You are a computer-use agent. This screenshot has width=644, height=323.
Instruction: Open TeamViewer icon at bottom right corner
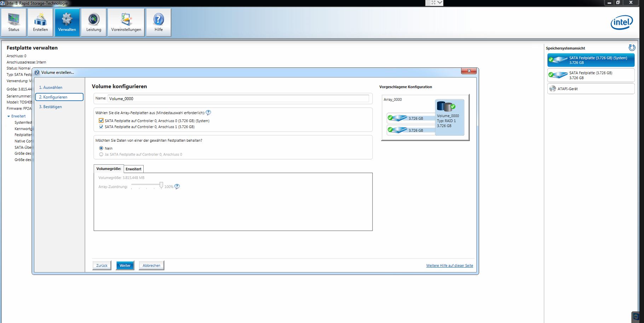[x=636, y=317]
